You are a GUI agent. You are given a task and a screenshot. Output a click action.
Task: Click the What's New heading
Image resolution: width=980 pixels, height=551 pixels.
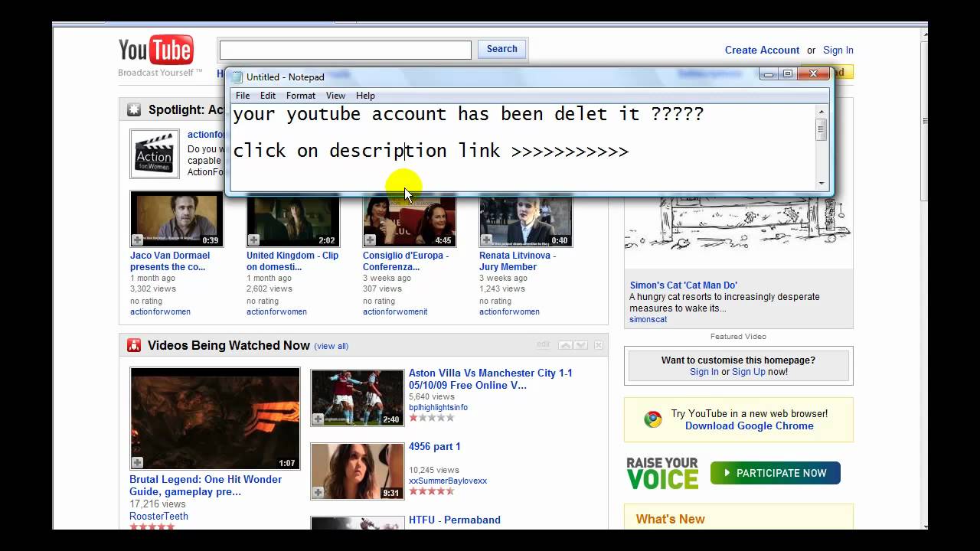[670, 520]
